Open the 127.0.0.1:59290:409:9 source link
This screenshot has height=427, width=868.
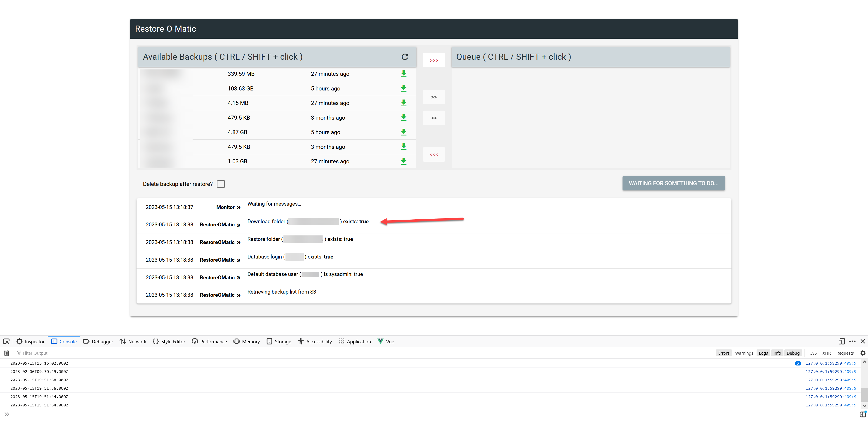click(x=831, y=363)
